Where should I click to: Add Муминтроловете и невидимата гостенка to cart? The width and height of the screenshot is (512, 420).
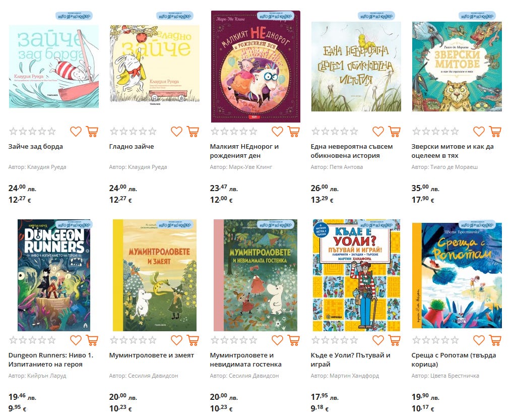point(294,340)
